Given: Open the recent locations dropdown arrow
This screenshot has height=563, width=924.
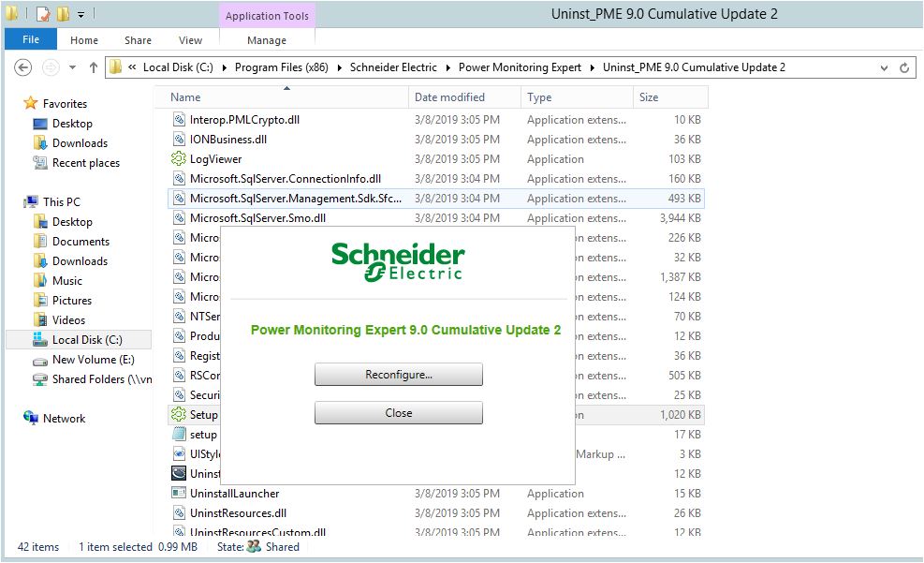Looking at the screenshot, I should (x=72, y=67).
